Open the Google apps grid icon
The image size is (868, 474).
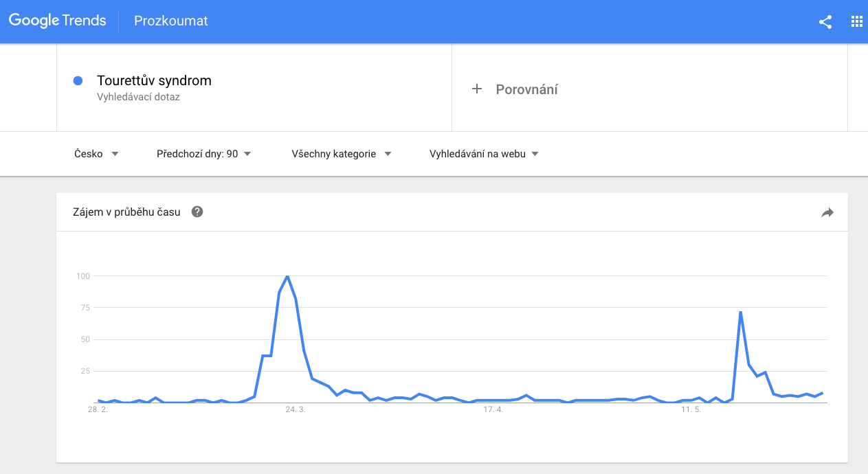[x=856, y=21]
